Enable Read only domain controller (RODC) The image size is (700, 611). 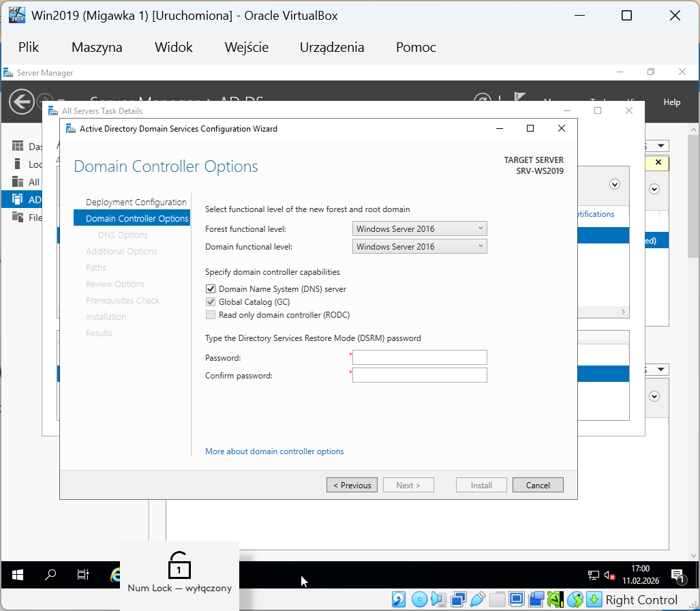coord(211,314)
